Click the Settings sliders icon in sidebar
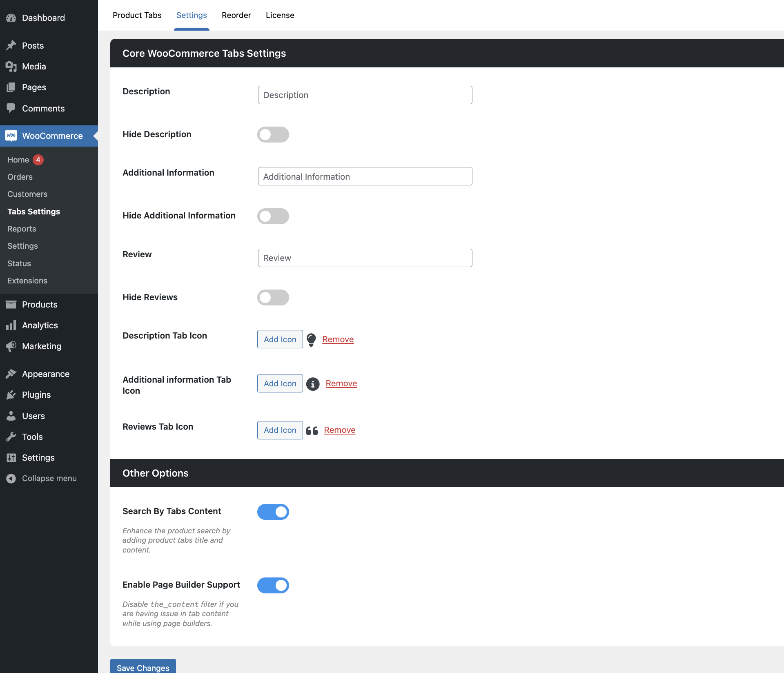This screenshot has height=673, width=784. 11,457
